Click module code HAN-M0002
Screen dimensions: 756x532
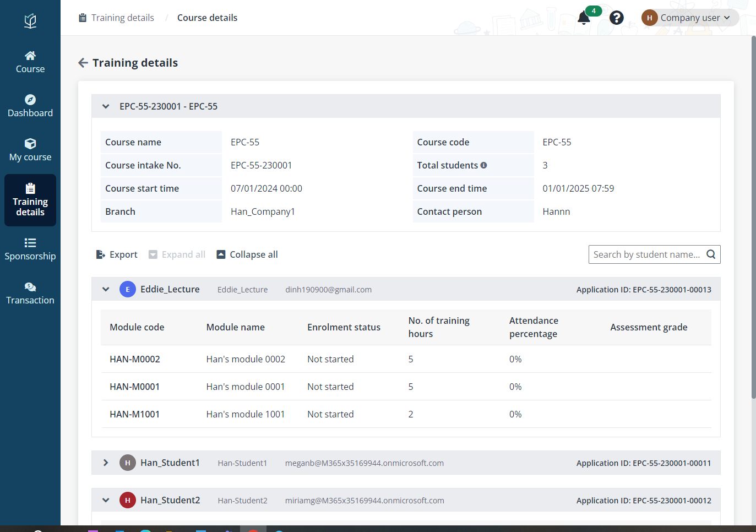135,359
